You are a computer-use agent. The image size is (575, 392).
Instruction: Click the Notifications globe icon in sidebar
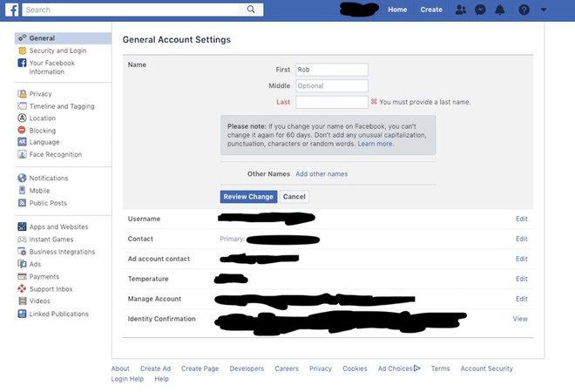22,178
